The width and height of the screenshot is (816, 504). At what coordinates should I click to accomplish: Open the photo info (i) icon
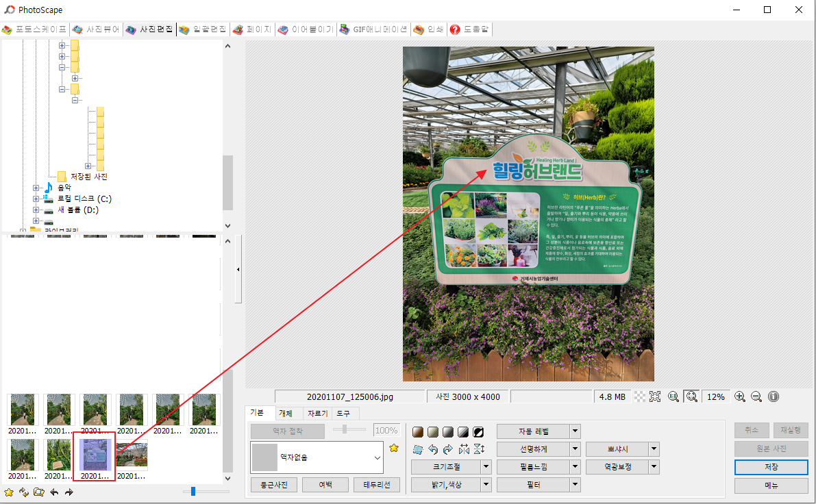[x=774, y=397]
